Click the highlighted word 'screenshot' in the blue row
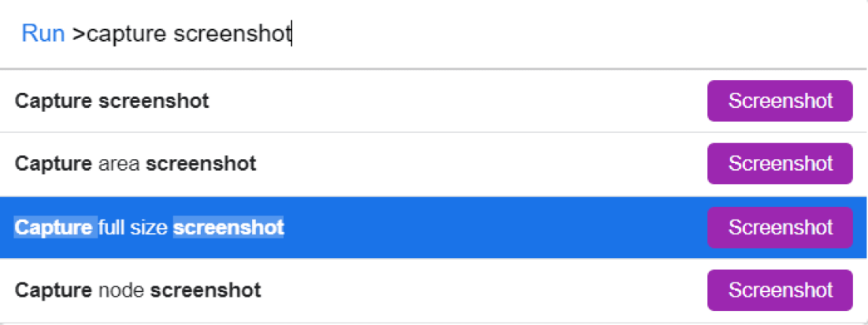The image size is (868, 325). 228,227
